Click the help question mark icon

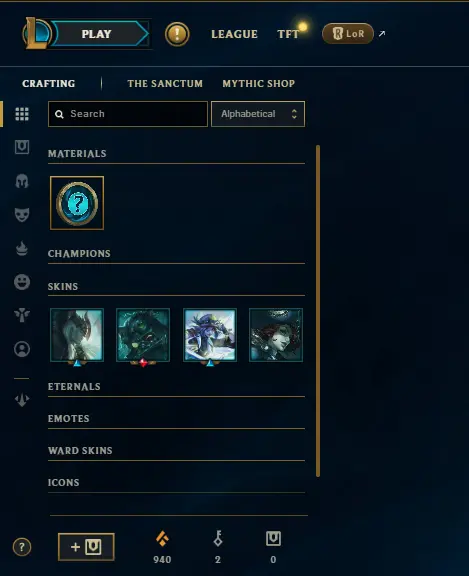[22, 547]
